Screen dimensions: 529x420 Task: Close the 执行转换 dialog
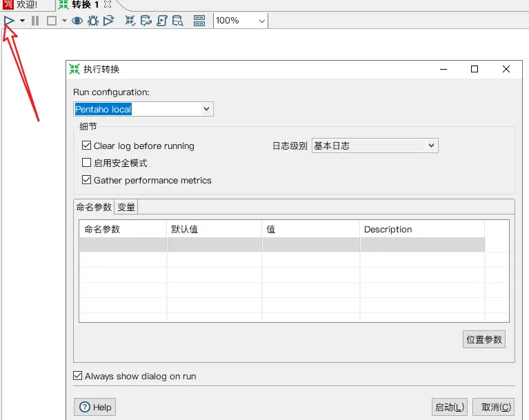coord(506,69)
